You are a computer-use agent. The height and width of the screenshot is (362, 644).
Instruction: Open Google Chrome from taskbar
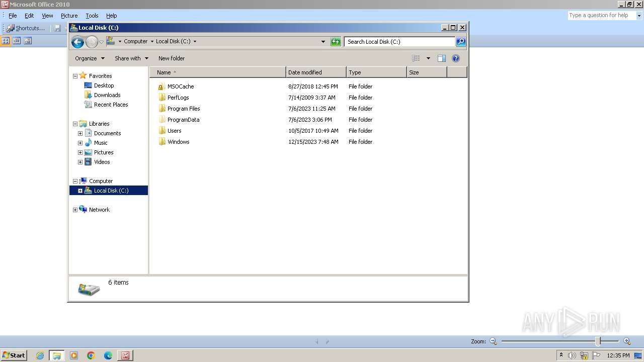point(91,355)
